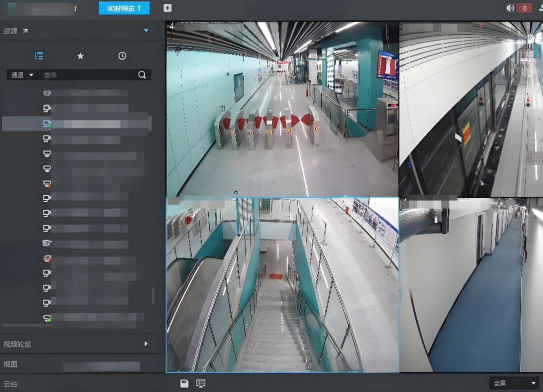Collapse the 资源 panel with blue arrow
Image resolution: width=543 pixels, height=392 pixels.
(146, 30)
